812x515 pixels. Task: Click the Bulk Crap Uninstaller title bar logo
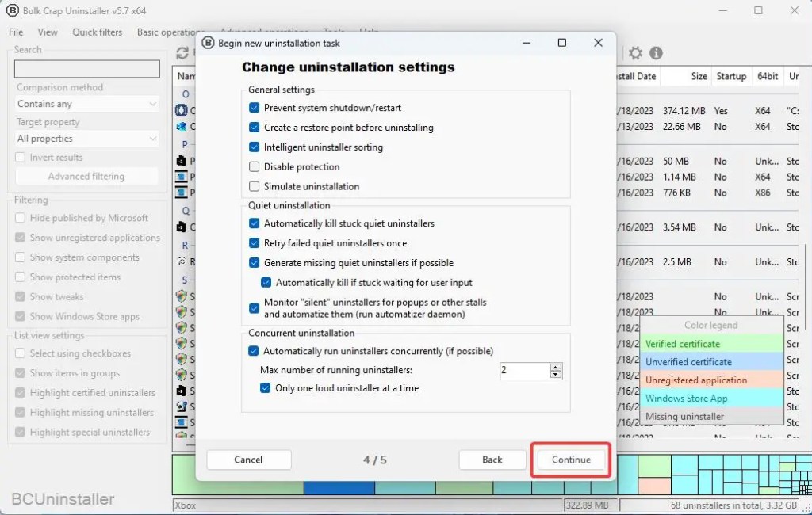12,10
